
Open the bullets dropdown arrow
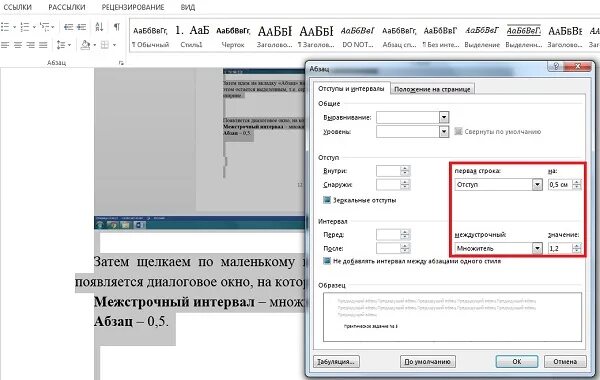click(x=14, y=27)
